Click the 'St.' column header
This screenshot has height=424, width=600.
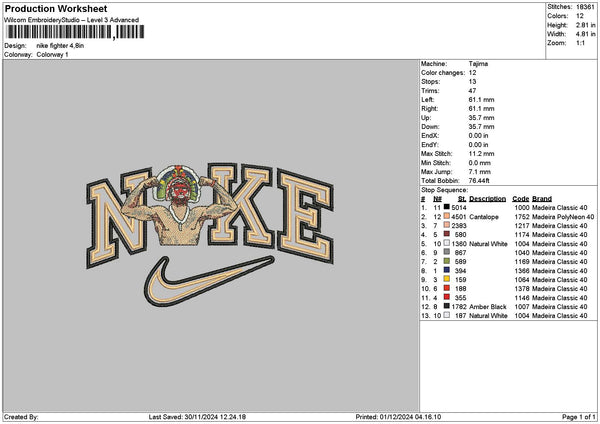click(x=462, y=199)
